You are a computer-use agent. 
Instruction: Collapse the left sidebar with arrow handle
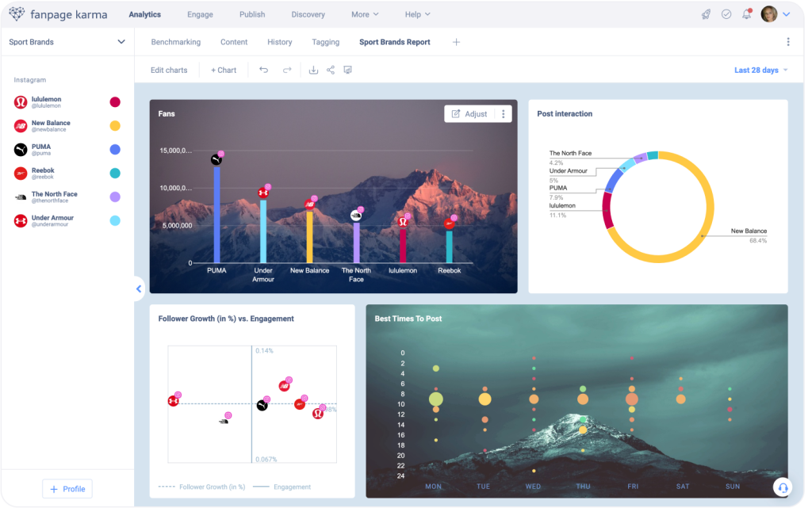coord(139,289)
